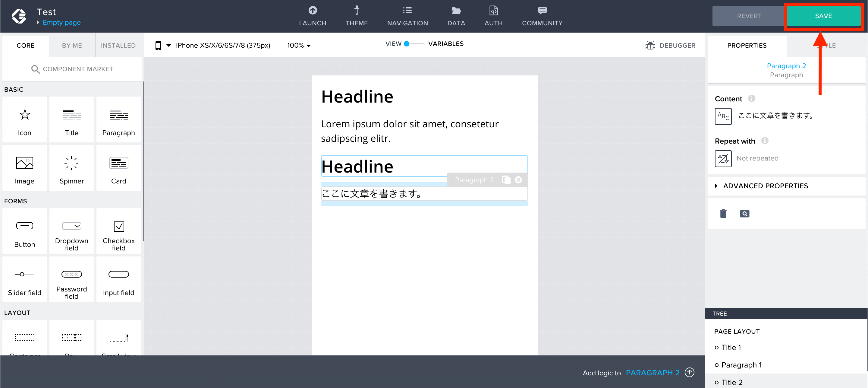Open the Empty page link
The width and height of the screenshot is (868, 388).
(x=61, y=22)
